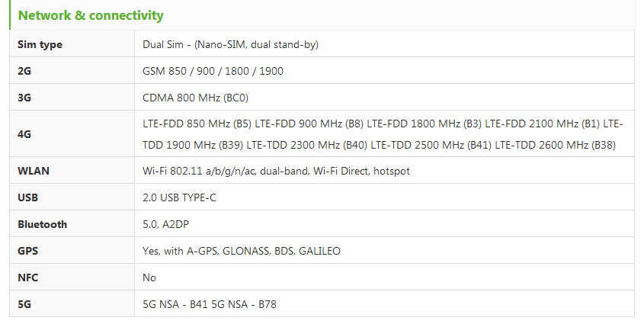Click the CDMA 800 MHz (BC0) value

click(x=196, y=98)
